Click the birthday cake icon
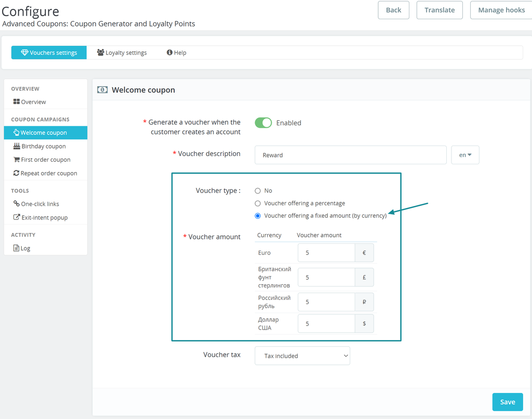The image size is (532, 419). pyautogui.click(x=17, y=146)
